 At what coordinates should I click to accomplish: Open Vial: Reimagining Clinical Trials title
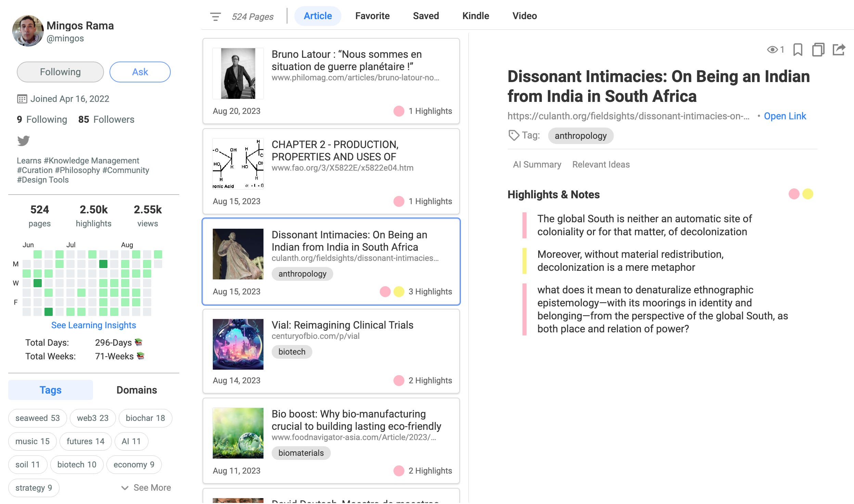pos(342,325)
